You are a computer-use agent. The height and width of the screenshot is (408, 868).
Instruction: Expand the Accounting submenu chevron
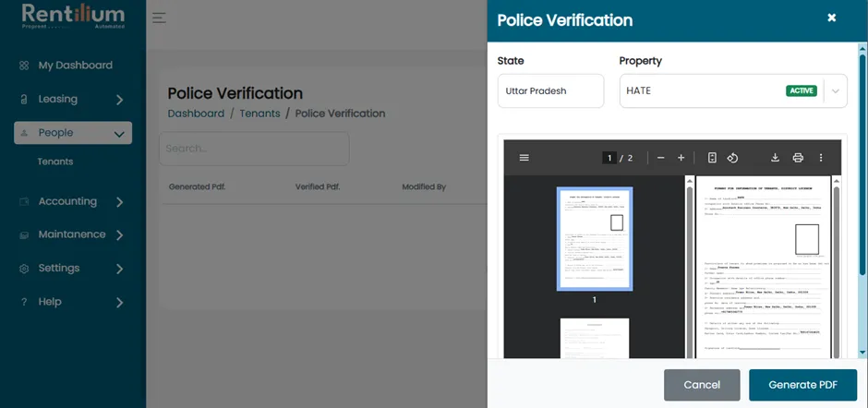tap(119, 202)
